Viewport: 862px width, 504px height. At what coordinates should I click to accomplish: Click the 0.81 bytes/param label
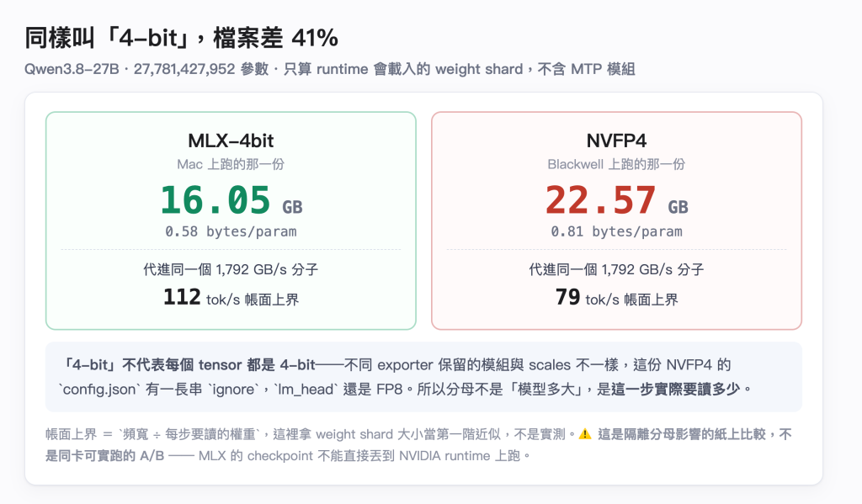[x=616, y=232]
